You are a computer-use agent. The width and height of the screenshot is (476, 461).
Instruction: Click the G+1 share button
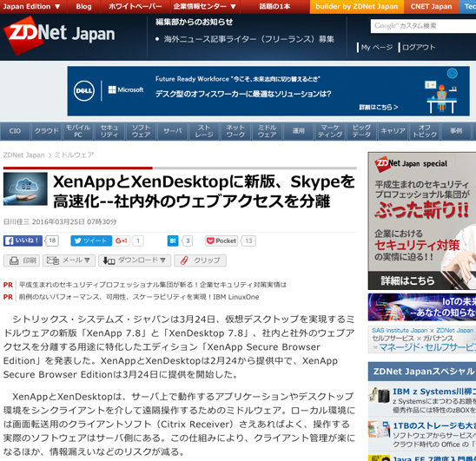[x=121, y=240]
